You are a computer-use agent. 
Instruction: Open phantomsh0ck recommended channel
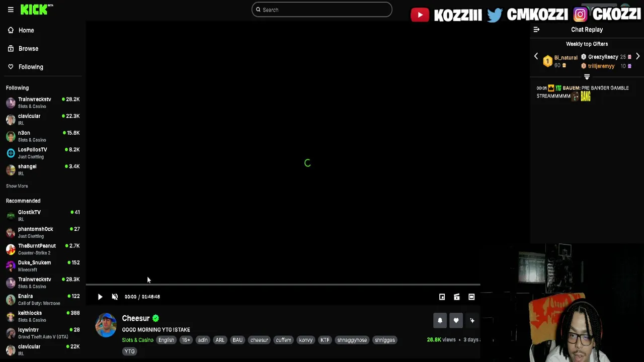point(43,232)
